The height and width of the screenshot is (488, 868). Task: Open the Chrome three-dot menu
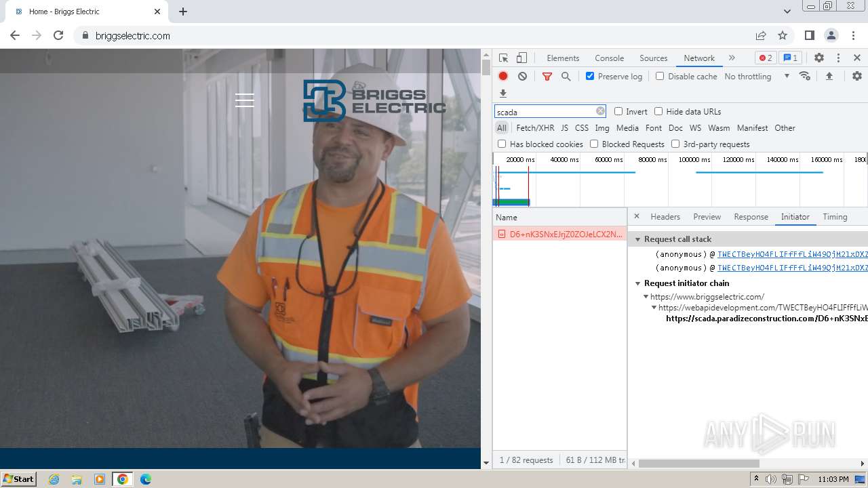(x=853, y=35)
